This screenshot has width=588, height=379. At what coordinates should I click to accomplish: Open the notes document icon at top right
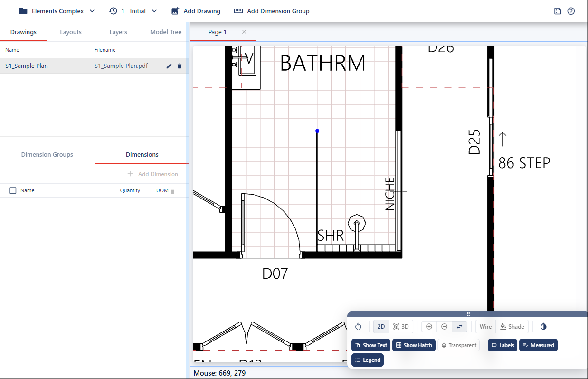click(x=558, y=11)
